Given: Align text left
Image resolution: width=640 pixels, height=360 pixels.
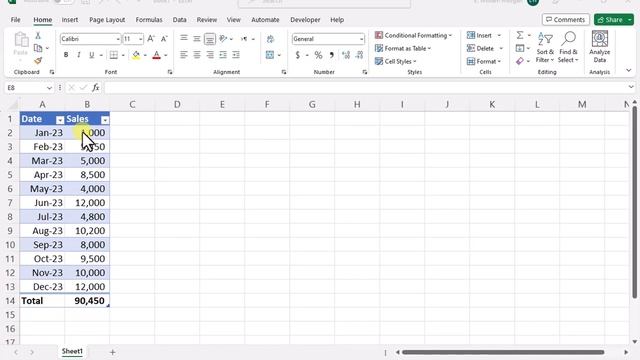Looking at the screenshot, I should point(184,55).
